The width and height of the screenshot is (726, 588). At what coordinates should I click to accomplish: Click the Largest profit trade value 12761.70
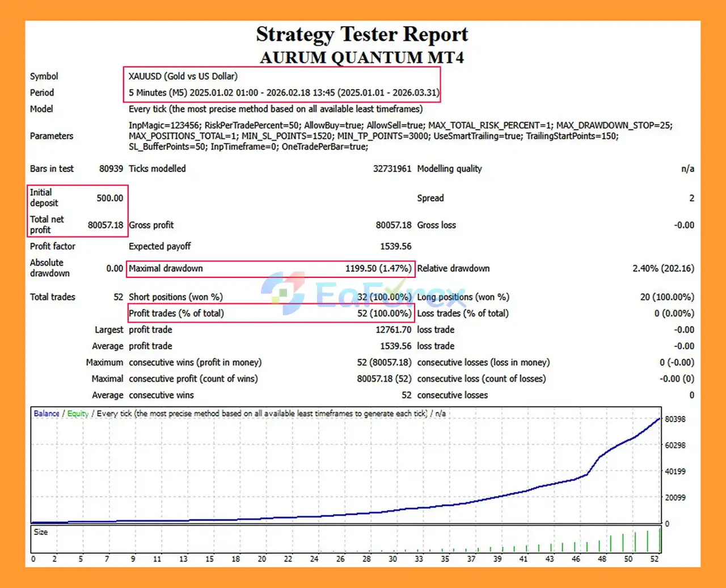(x=393, y=329)
